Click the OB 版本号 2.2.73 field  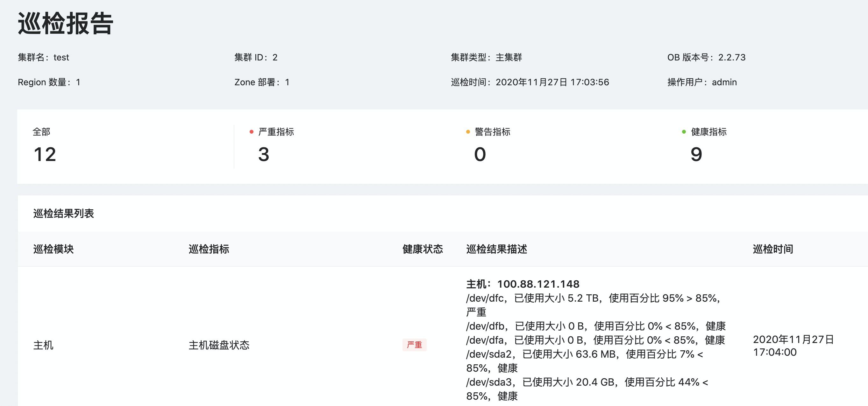[x=707, y=58]
